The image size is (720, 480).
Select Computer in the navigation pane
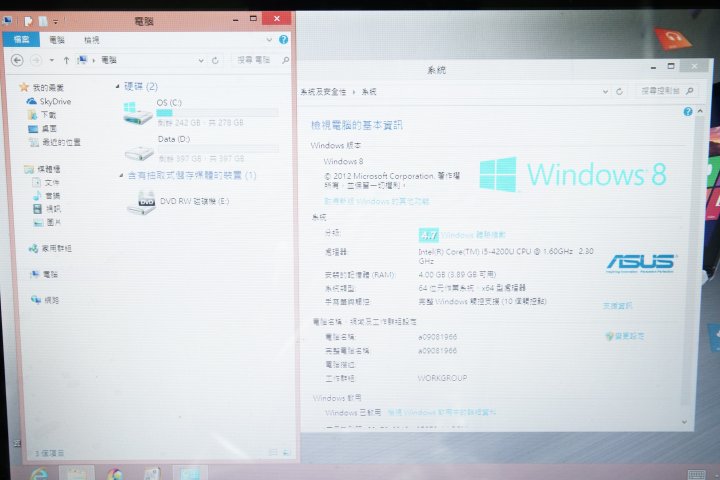pyautogui.click(x=44, y=275)
